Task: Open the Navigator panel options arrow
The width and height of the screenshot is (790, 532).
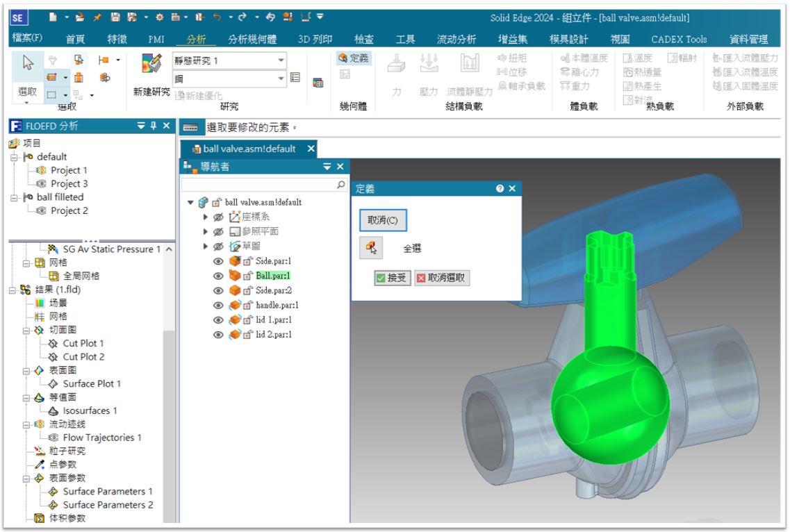Action: [327, 167]
